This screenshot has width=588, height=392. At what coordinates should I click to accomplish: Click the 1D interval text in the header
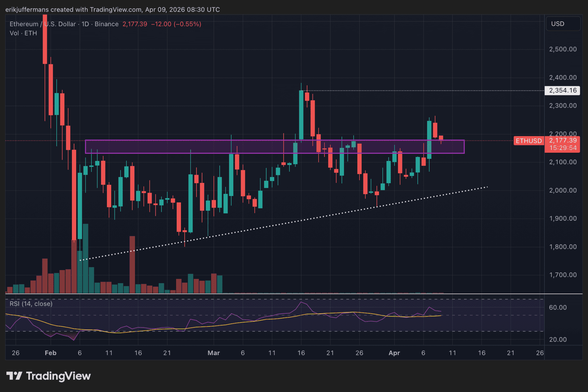click(x=85, y=24)
